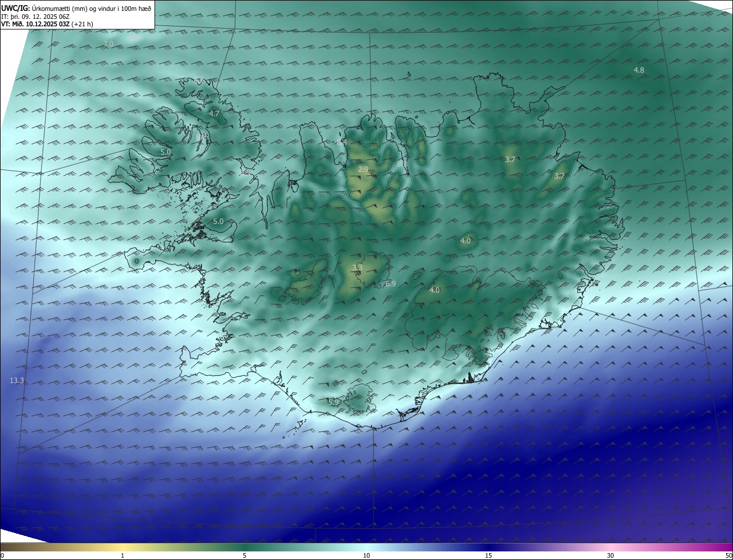Click the 4.8 value label
This screenshot has height=560, width=733.
click(x=639, y=70)
